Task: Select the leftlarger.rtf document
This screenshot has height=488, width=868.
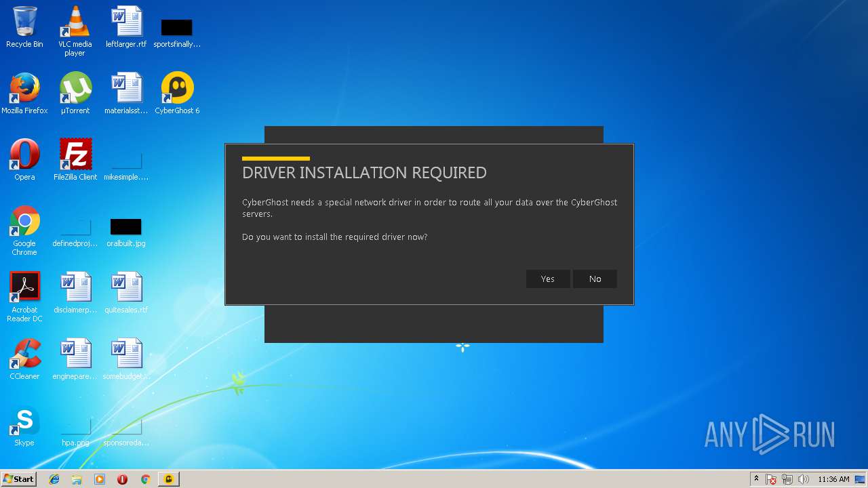Action: pyautogui.click(x=126, y=27)
